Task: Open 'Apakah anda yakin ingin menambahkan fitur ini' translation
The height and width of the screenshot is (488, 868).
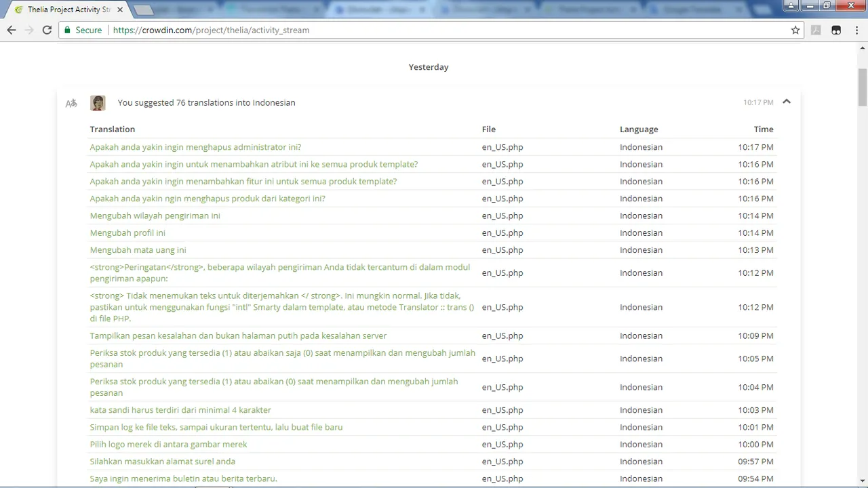Action: tap(243, 181)
